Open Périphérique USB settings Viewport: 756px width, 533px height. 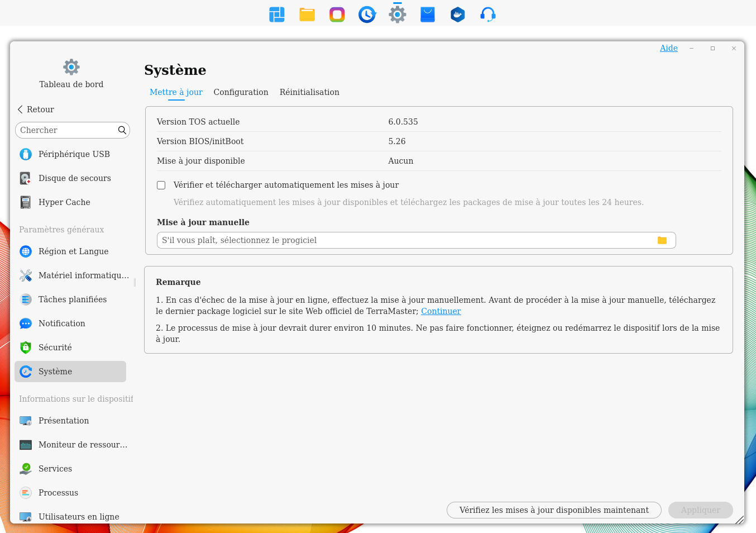(x=74, y=154)
